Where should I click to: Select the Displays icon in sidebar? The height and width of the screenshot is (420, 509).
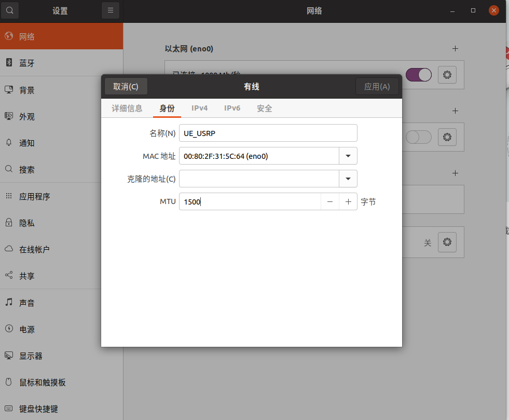[9, 355]
